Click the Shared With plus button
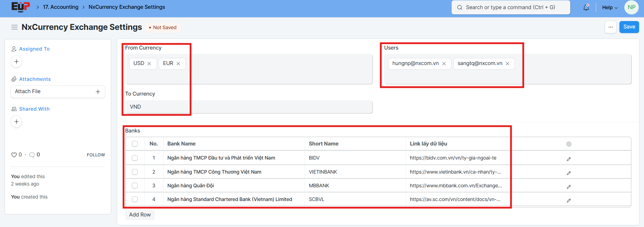The width and height of the screenshot is (644, 227). [16, 122]
